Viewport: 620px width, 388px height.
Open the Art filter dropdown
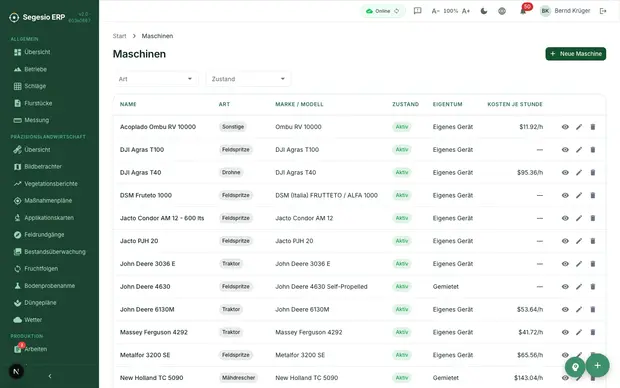click(x=156, y=79)
